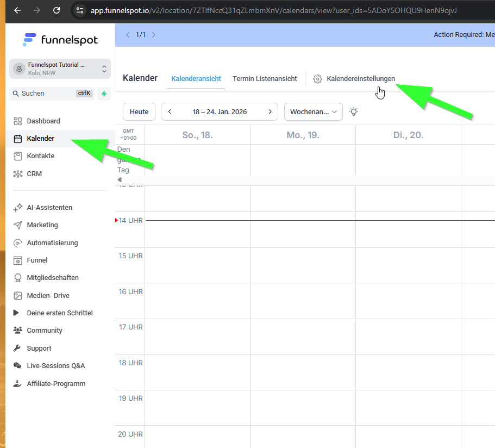Click the browser forward arrow
495x448 pixels.
pyautogui.click(x=37, y=10)
